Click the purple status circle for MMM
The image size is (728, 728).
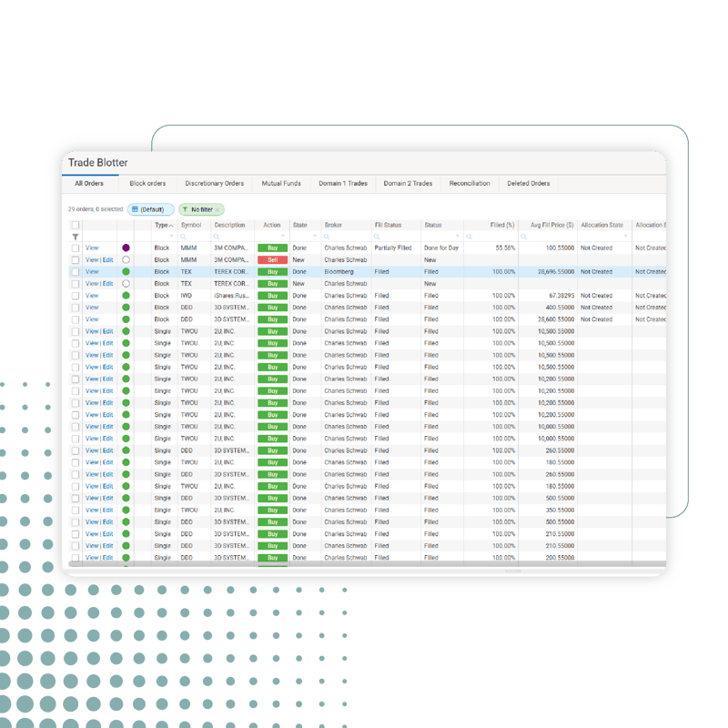[x=126, y=248]
